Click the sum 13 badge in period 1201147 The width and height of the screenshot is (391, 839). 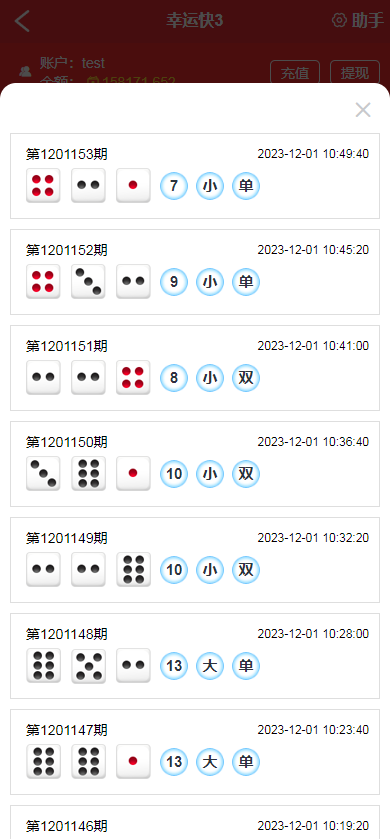[x=174, y=762]
